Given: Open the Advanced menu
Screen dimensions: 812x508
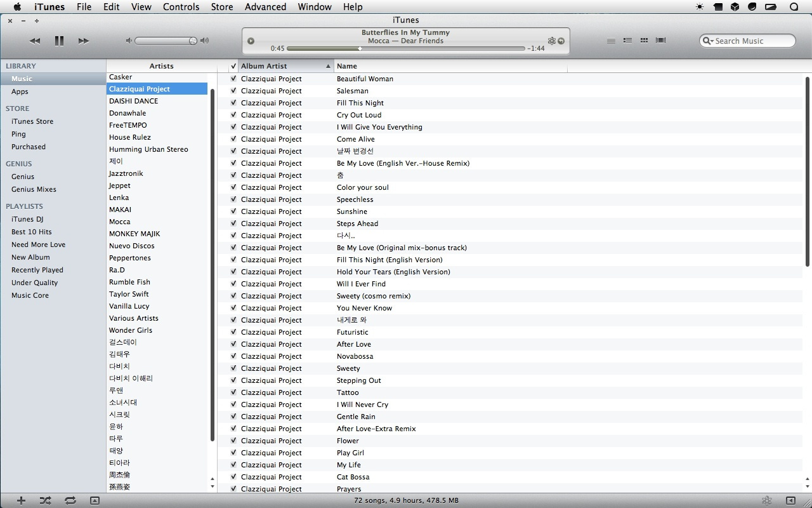Looking at the screenshot, I should click(265, 7).
